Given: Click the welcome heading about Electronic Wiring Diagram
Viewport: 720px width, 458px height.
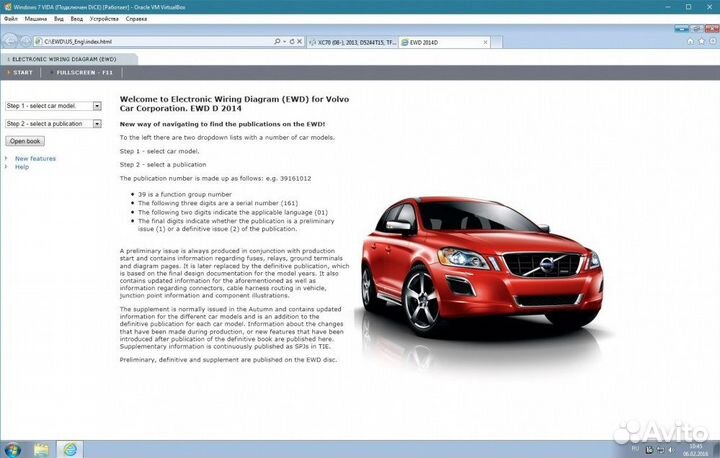Looking at the screenshot, I should click(234, 104).
